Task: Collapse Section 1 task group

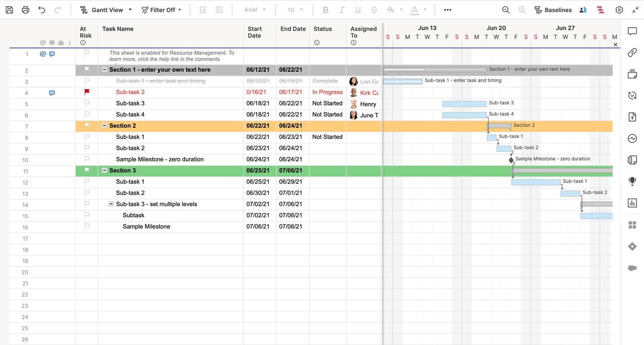Action: click(x=105, y=70)
